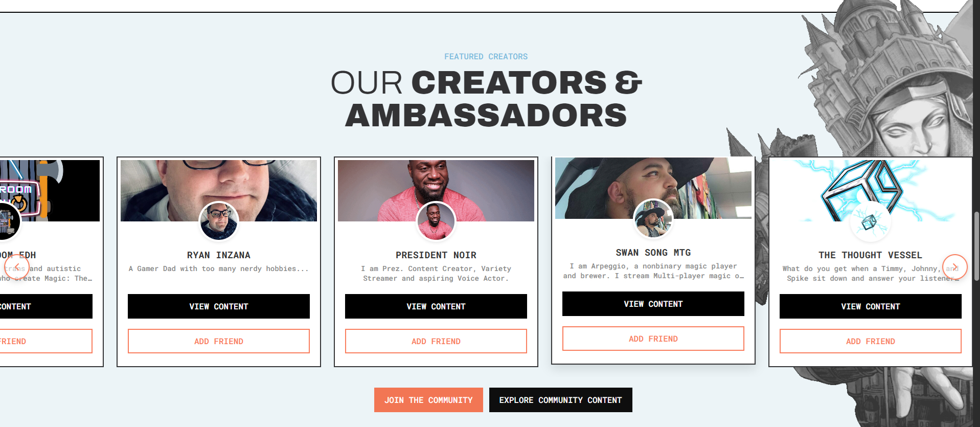The height and width of the screenshot is (427, 980).
Task: Open the partially visible EDH creator avatar
Action: click(8, 221)
